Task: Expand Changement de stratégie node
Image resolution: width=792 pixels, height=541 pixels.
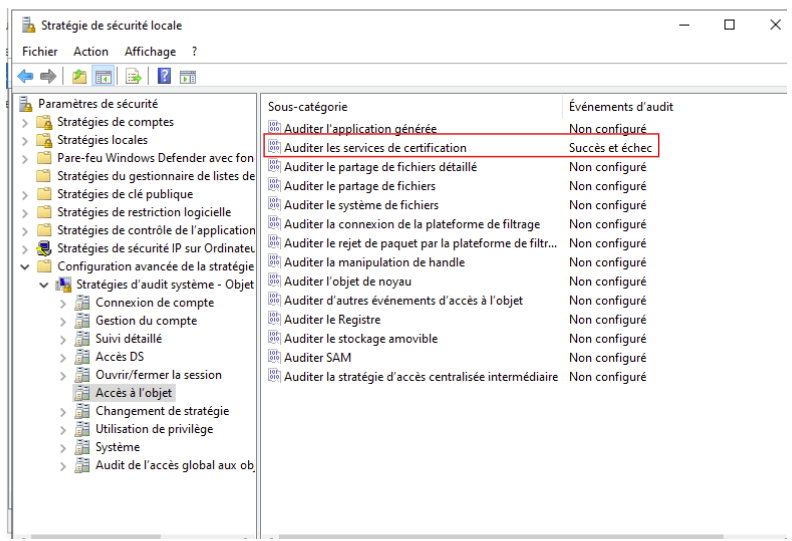Action: 63,412
